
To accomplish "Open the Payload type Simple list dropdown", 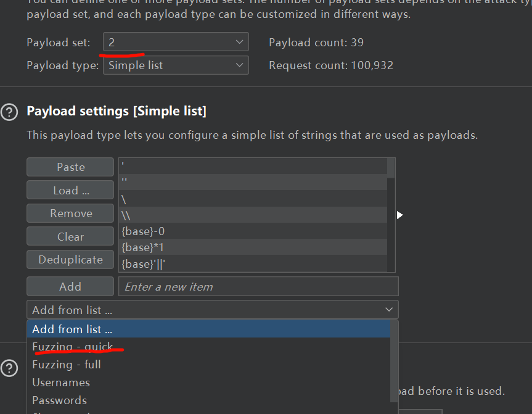I will click(176, 65).
